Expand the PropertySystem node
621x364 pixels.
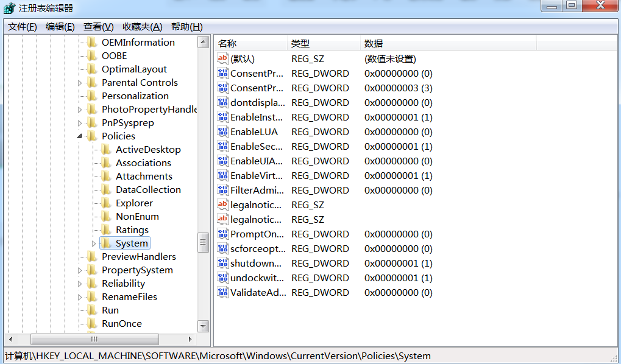80,270
